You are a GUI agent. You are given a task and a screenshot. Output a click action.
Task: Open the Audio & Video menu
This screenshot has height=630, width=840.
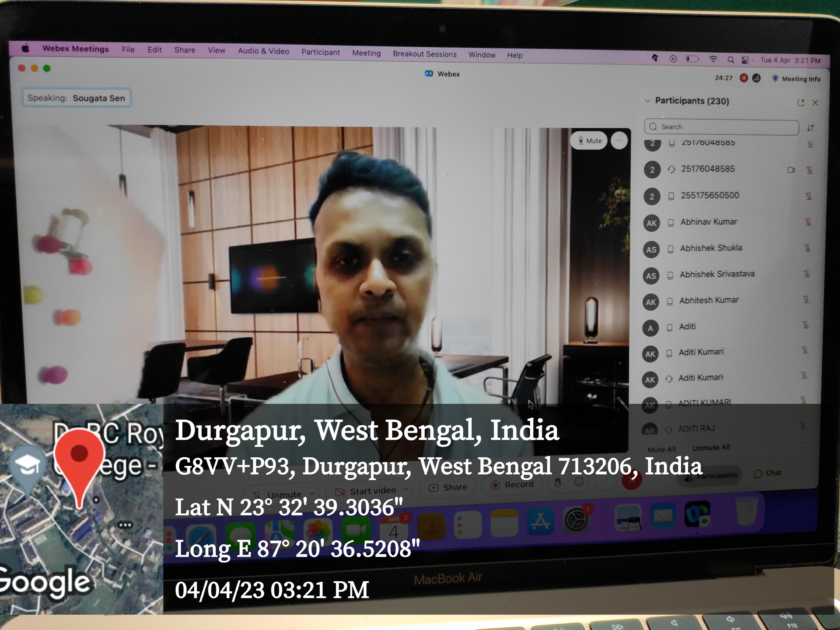point(264,51)
